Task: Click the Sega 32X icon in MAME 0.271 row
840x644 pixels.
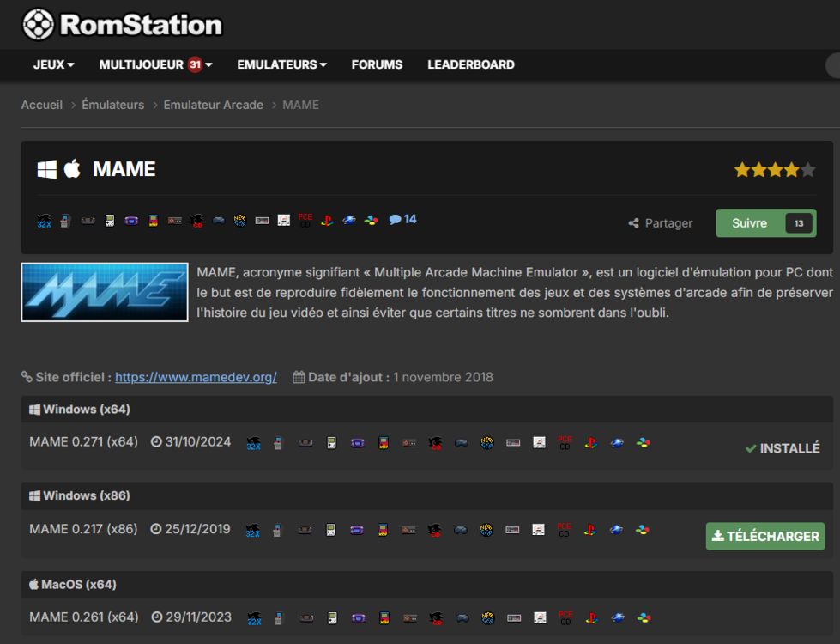Action: [253, 443]
